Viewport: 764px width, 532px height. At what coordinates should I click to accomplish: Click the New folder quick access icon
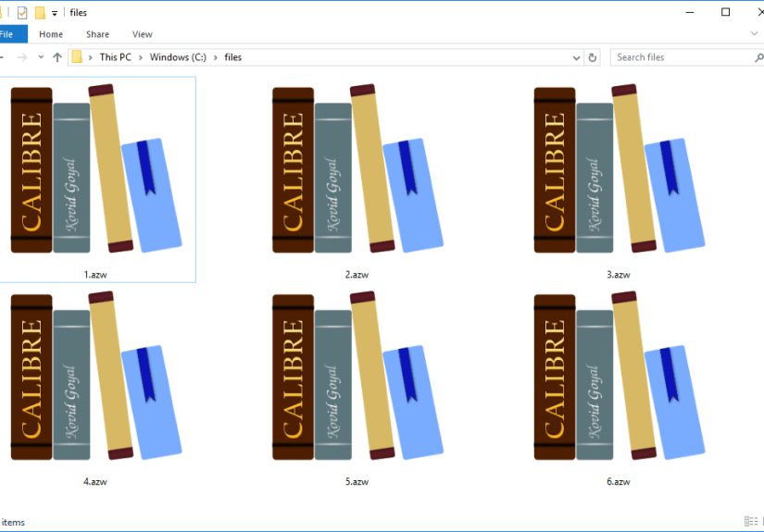(x=40, y=13)
